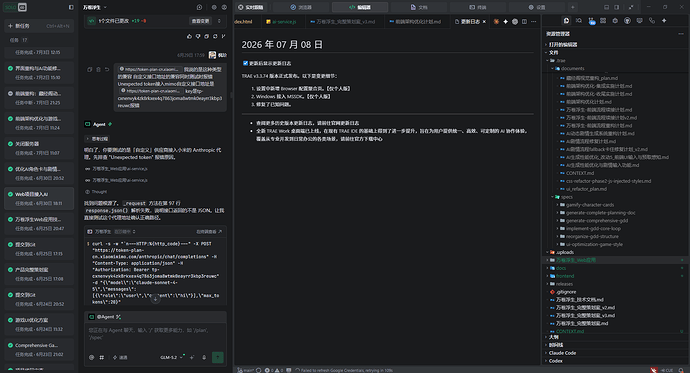The image size is (690, 373).
Task: Click the thumbs up icon above the chat message
Action: 190,37
